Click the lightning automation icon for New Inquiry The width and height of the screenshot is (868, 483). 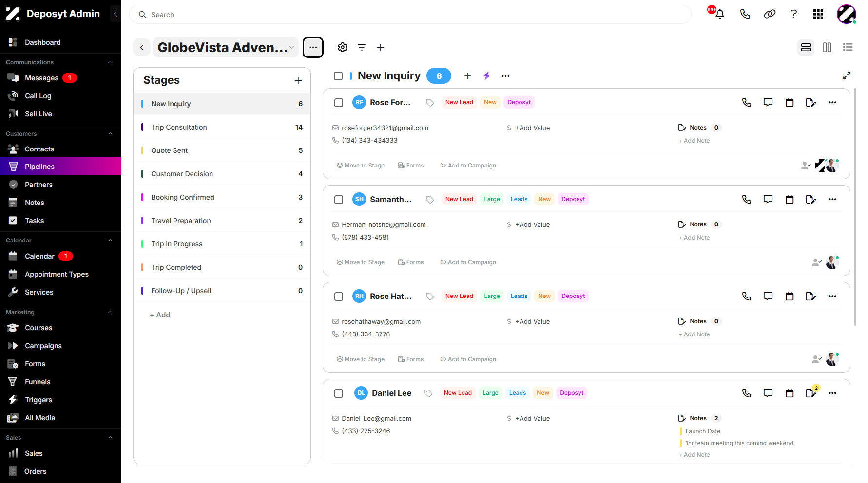tap(486, 76)
